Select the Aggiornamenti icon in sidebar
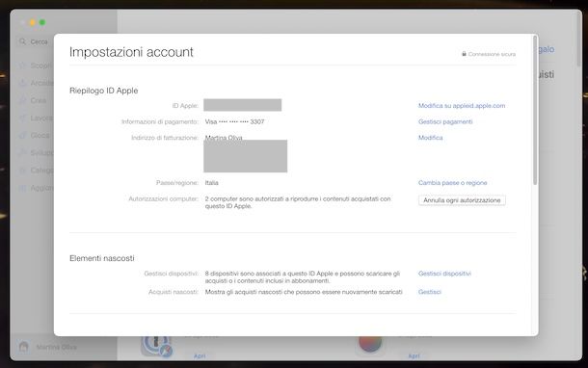 [23, 188]
